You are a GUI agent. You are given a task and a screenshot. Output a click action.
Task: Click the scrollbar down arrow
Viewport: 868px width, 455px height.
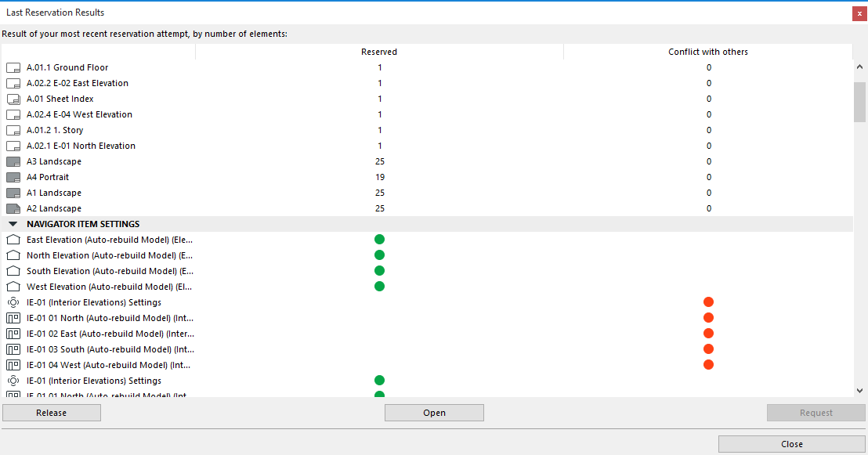tap(859, 389)
